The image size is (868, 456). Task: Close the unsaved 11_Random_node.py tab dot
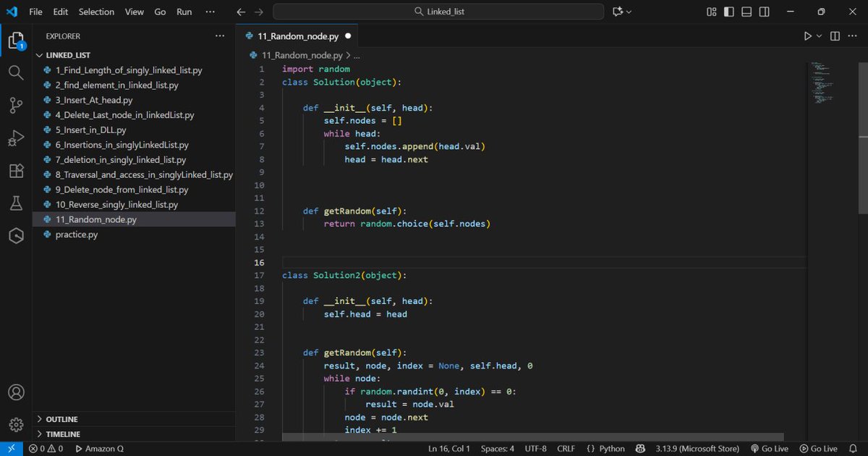(348, 35)
